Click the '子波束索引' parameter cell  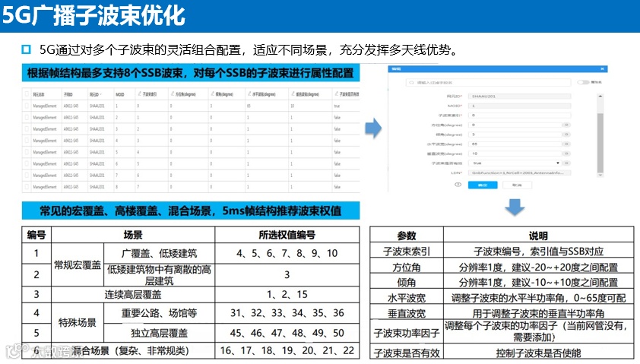pos(407,252)
